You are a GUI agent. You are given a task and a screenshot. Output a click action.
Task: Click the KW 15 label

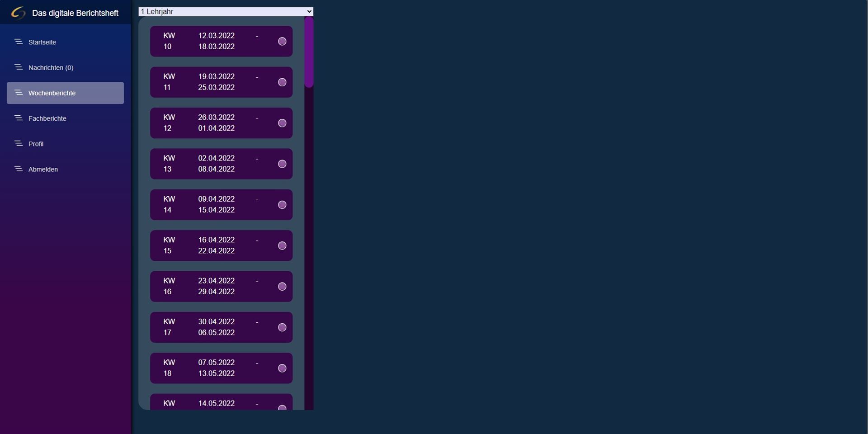169,245
